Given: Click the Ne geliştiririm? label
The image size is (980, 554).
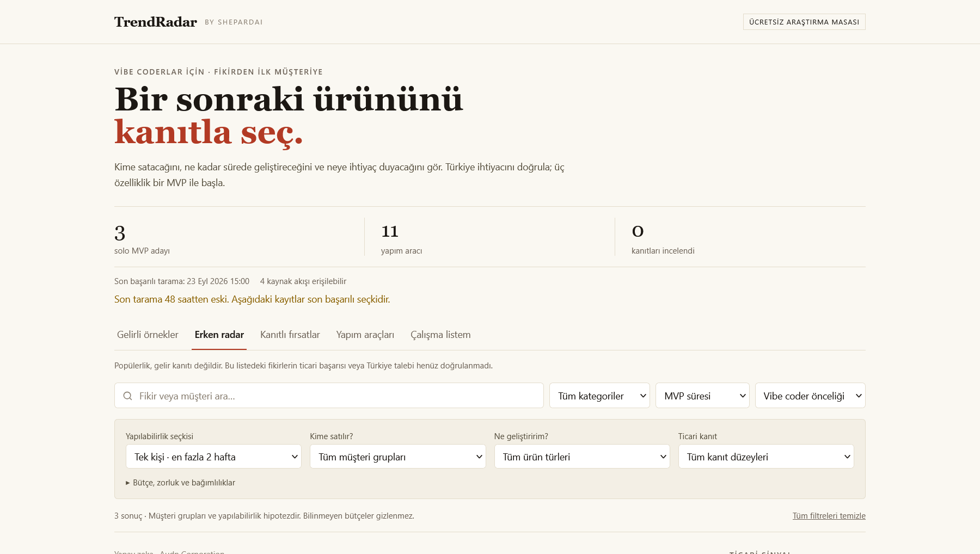Looking at the screenshot, I should point(521,436).
